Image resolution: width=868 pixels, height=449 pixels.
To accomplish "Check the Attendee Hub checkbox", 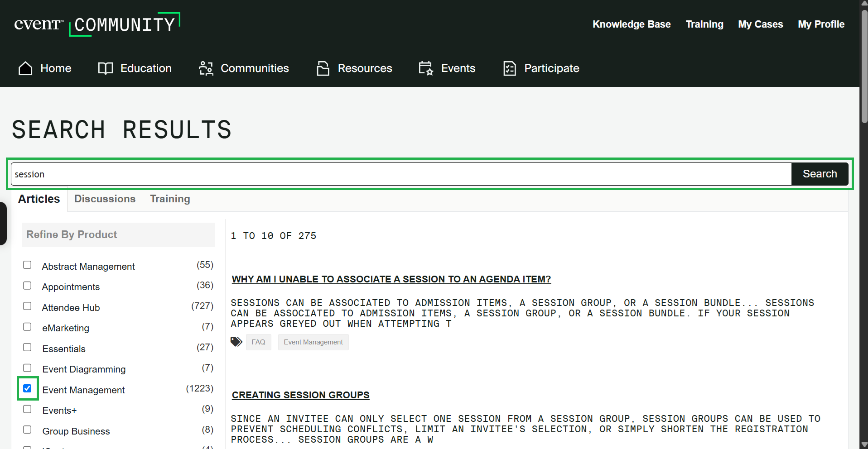I will [x=27, y=306].
